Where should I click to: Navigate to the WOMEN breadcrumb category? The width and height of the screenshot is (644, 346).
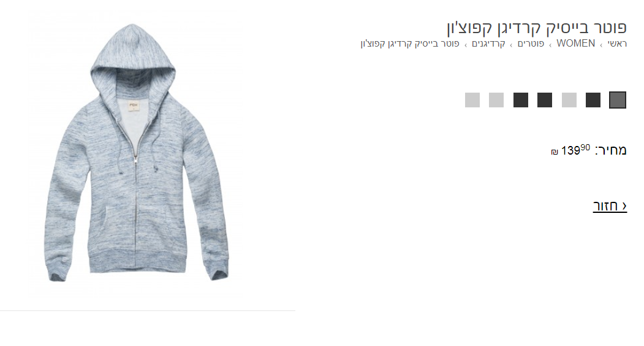575,43
